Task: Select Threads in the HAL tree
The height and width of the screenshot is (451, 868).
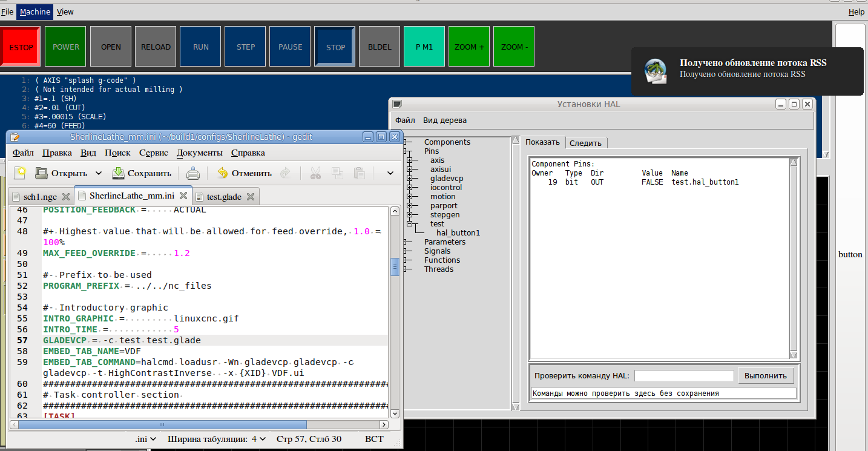Action: click(439, 269)
